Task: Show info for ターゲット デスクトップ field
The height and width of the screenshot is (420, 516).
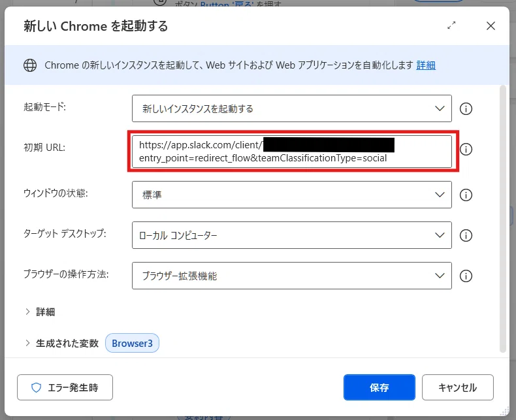Action: point(466,235)
